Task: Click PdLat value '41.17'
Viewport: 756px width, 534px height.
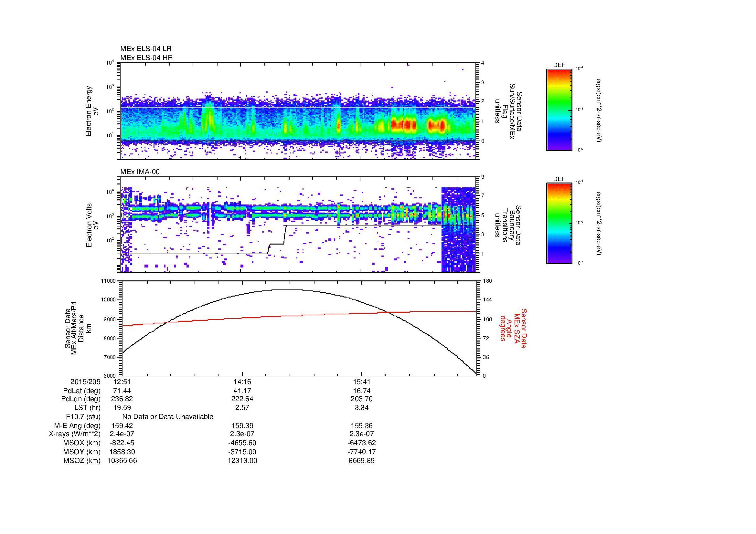Action: [242, 391]
